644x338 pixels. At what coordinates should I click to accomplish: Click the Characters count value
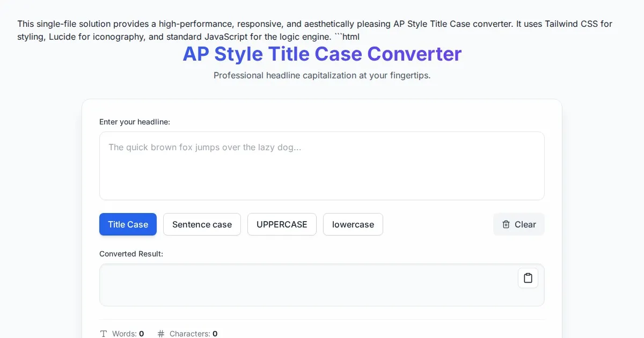(x=215, y=334)
